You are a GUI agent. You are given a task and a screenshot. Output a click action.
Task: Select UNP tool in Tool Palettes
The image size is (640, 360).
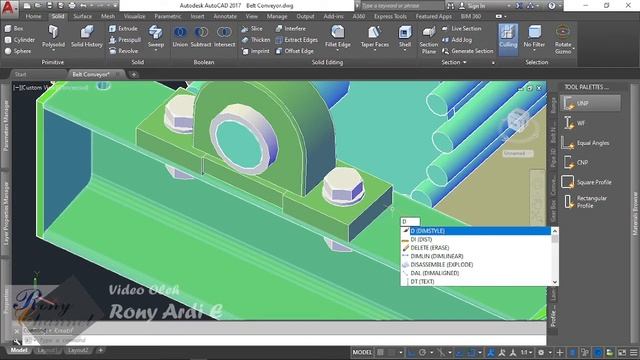click(590, 103)
